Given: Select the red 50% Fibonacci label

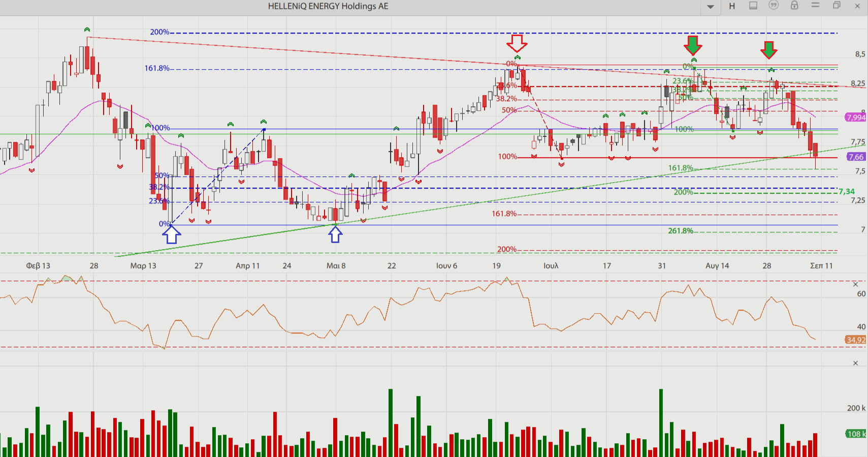Looking at the screenshot, I should 509,110.
